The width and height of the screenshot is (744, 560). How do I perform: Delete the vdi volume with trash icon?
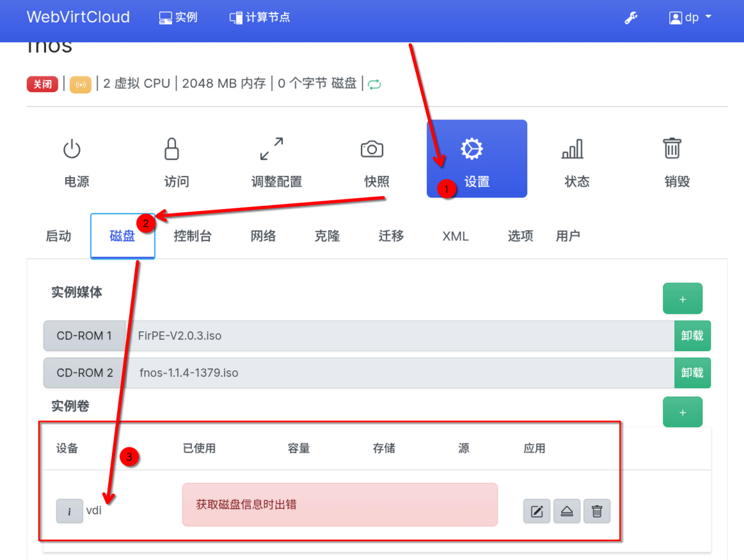point(597,511)
